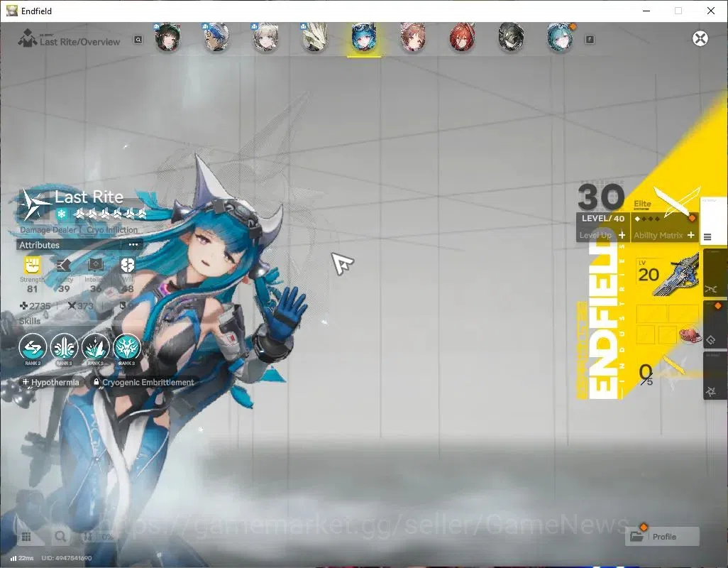Select the white feathered creature operator portrait
The width and height of the screenshot is (728, 568).
click(315, 38)
